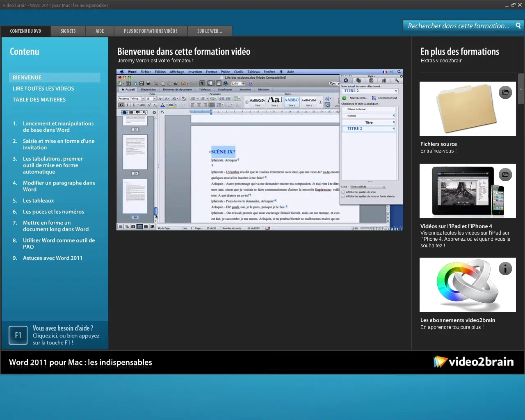The image size is (525, 420).
Task: Click the iPad and iPhone thumbnail
Action: [468, 191]
